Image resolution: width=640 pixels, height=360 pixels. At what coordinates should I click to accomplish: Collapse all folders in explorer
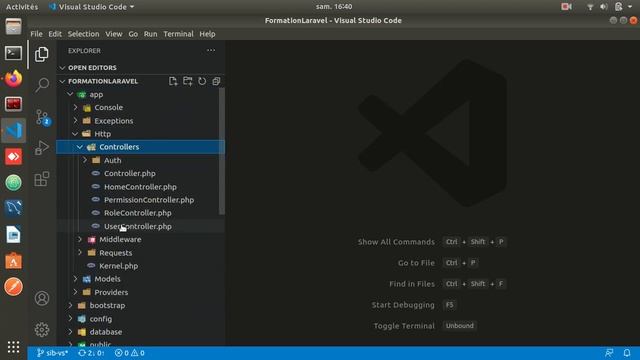pos(216,81)
